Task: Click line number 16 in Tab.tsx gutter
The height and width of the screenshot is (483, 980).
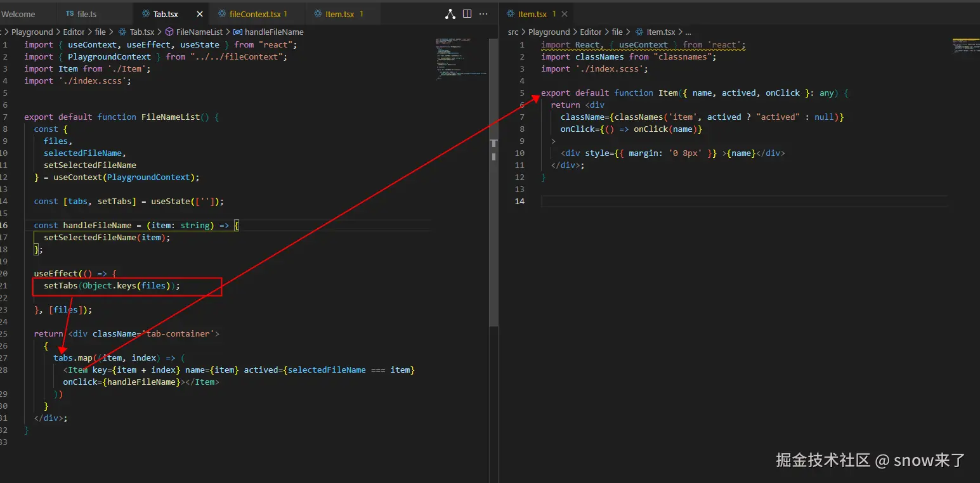Action: pyautogui.click(x=4, y=225)
